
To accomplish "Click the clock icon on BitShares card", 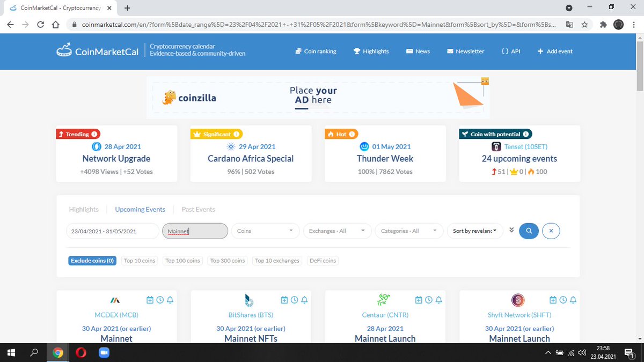I will tap(294, 300).
